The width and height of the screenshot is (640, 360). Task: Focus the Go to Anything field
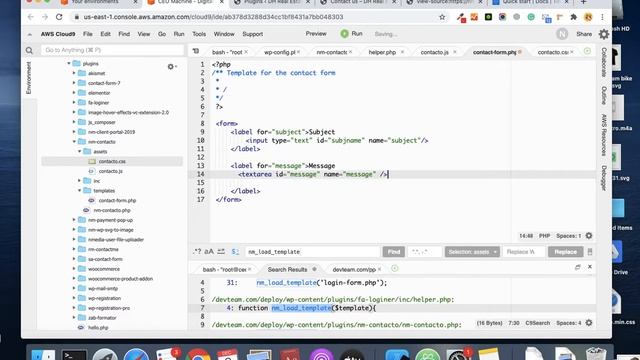(x=112, y=50)
